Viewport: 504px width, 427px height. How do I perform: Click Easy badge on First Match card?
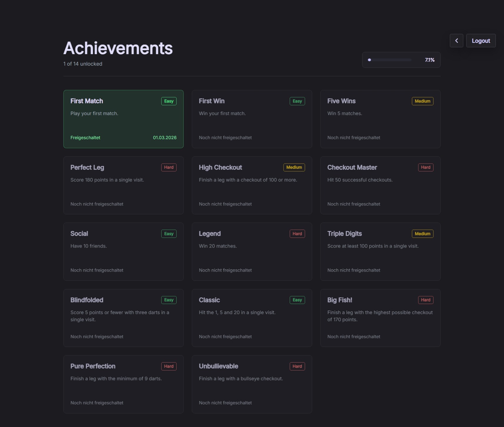point(169,101)
